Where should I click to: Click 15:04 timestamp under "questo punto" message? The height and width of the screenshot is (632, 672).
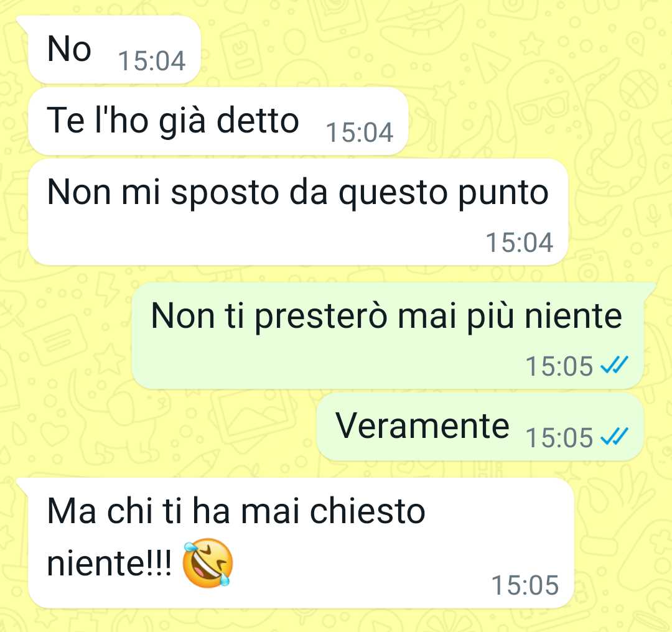519,243
